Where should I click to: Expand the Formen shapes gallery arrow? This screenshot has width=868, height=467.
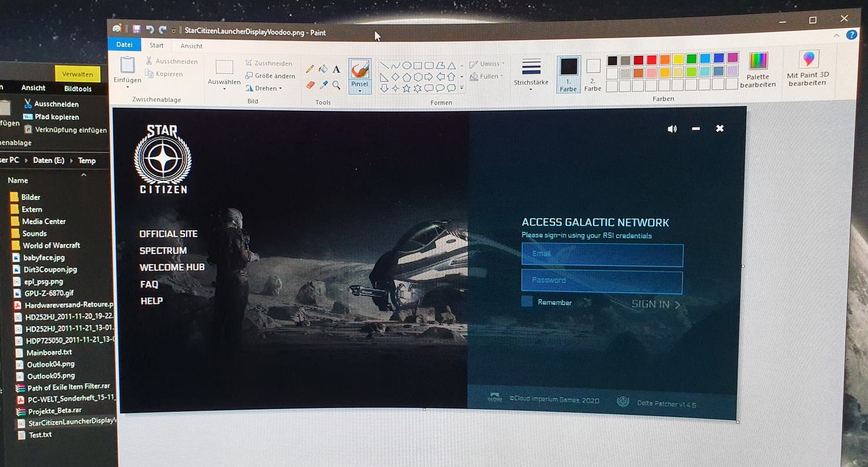click(x=461, y=89)
